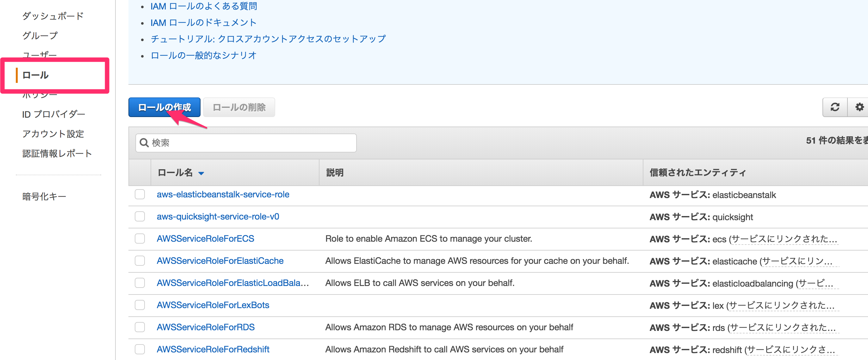Image resolution: width=868 pixels, height=360 pixels.
Task: Open the AWSServiceRoleForElastiCache role details
Action: coord(220,261)
